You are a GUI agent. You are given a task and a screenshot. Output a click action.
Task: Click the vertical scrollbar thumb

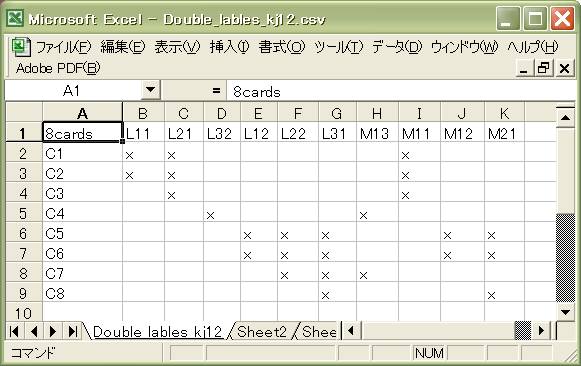point(565,258)
